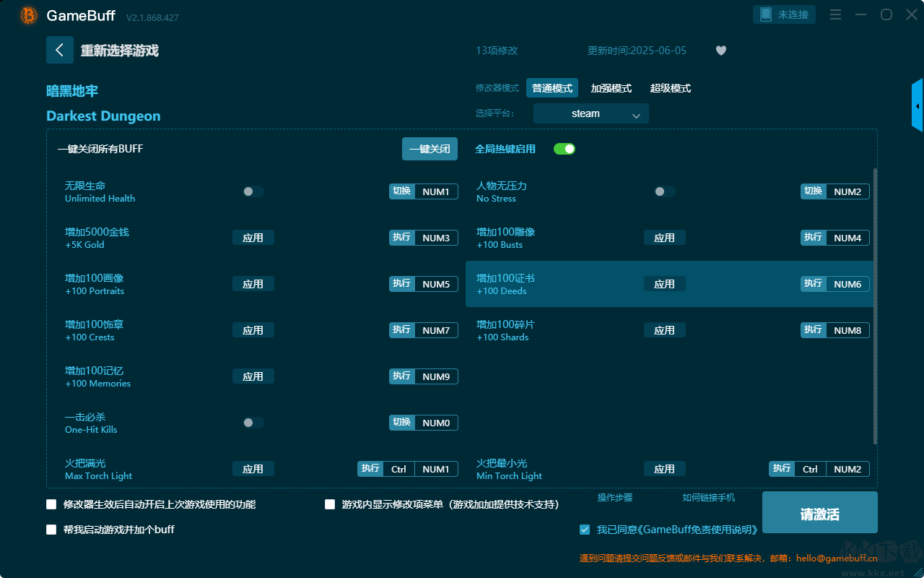Viewport: 924px width, 578px height.
Task: Click the cheat list vertical scrollbar
Action: pyautogui.click(x=876, y=306)
